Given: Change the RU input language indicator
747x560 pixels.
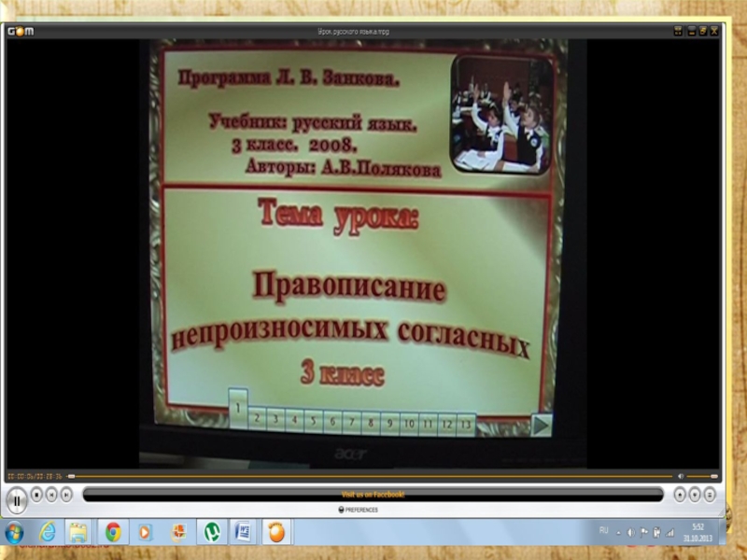Looking at the screenshot, I should [603, 530].
